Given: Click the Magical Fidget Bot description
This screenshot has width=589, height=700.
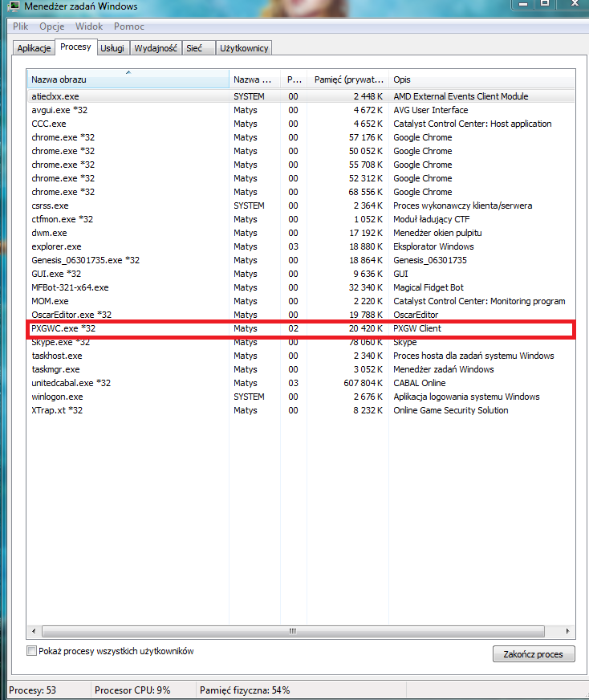Looking at the screenshot, I should pos(429,287).
